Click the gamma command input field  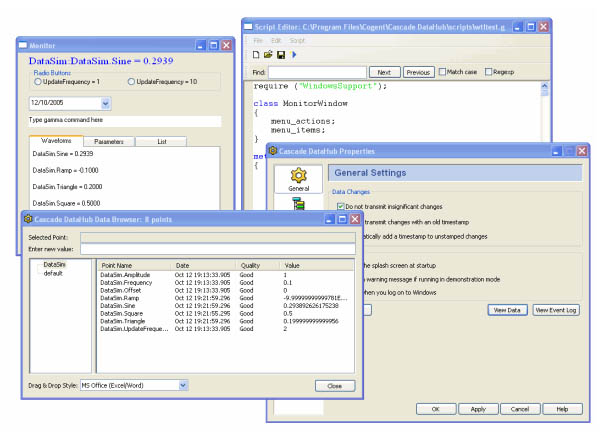coord(125,121)
